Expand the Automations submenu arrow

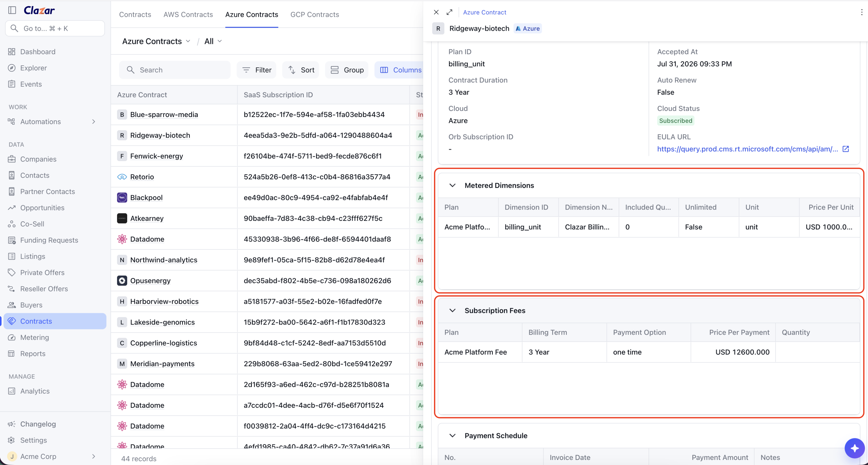click(94, 122)
